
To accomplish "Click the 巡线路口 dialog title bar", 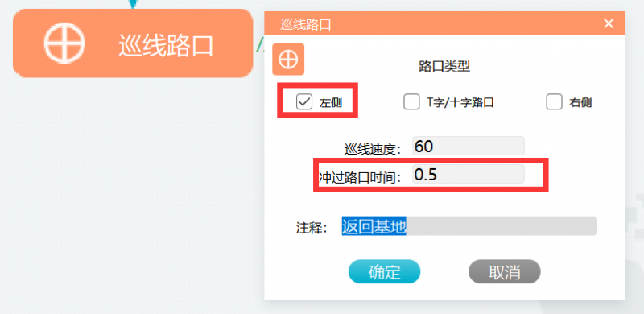I will [x=444, y=24].
